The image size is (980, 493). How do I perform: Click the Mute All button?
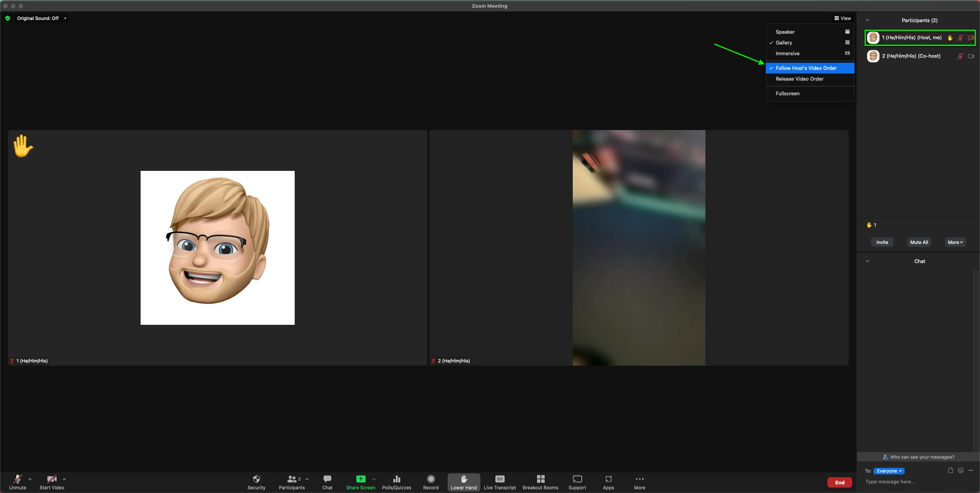[x=919, y=242]
